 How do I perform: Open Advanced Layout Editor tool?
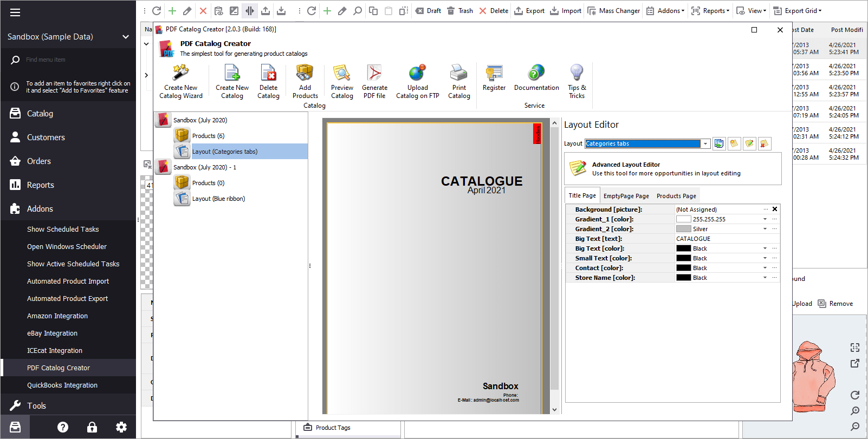(x=626, y=165)
